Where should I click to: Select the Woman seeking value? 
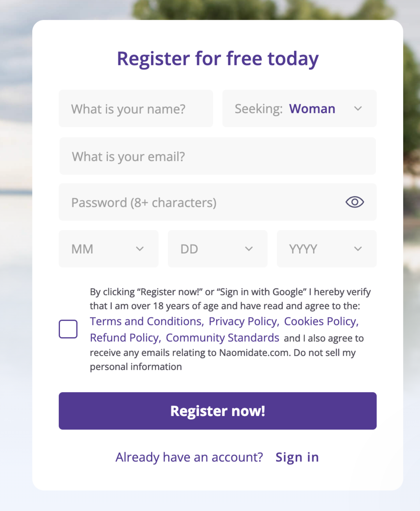(x=312, y=109)
